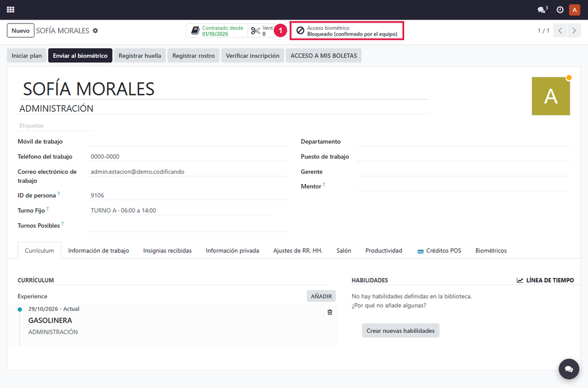Open the Contratado desde contract button

(x=217, y=31)
